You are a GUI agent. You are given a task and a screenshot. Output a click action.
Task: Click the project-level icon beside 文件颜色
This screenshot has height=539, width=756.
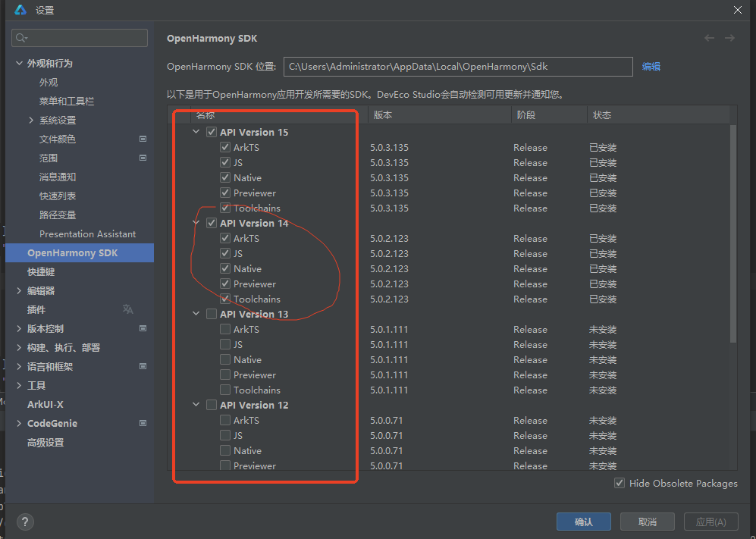(x=143, y=139)
